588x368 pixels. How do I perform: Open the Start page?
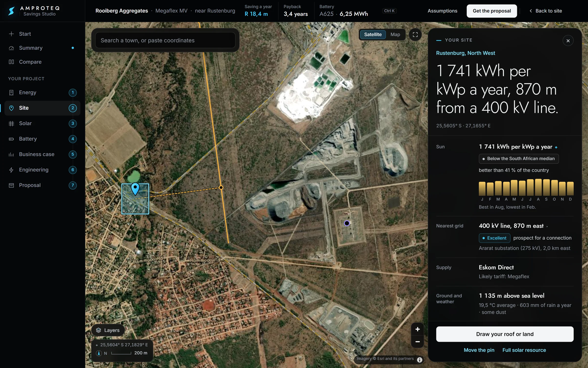click(x=42, y=34)
